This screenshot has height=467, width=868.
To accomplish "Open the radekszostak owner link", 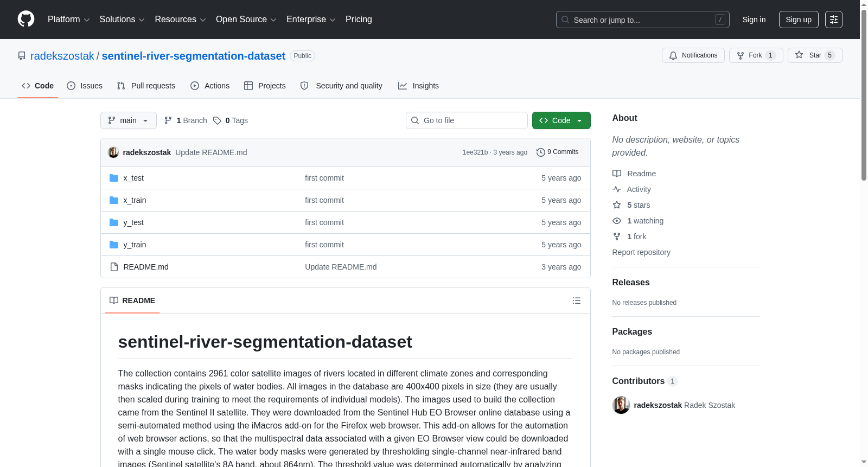I will (x=62, y=56).
